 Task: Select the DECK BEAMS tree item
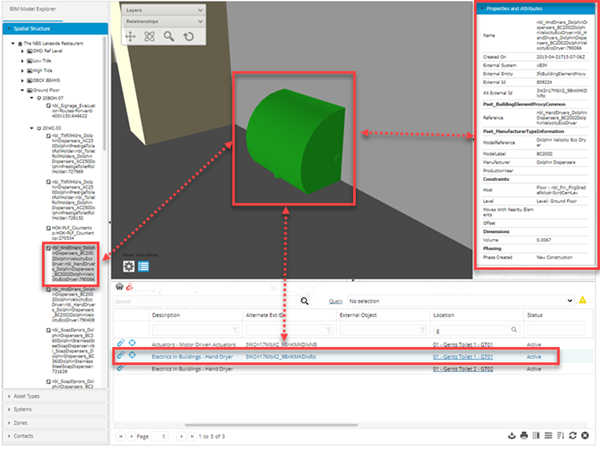coord(43,80)
